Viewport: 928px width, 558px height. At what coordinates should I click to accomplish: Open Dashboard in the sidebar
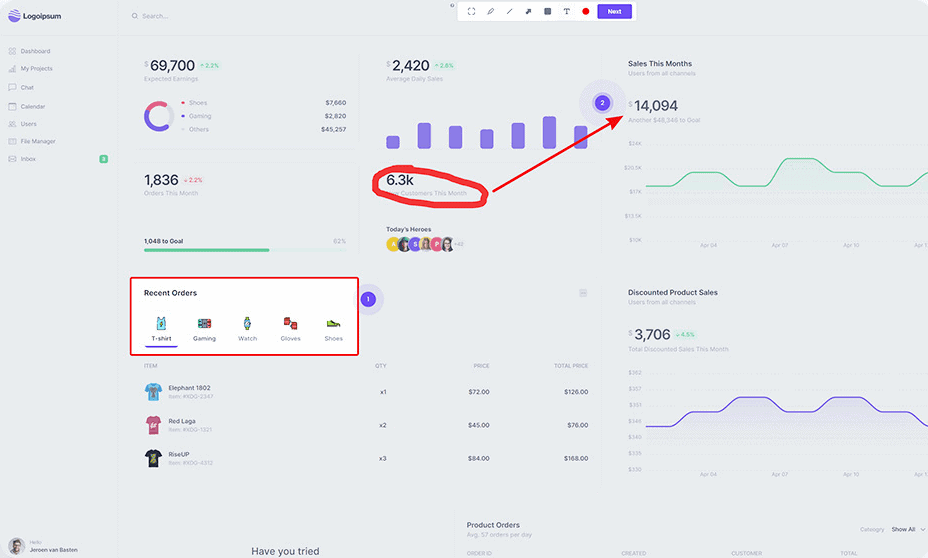35,51
